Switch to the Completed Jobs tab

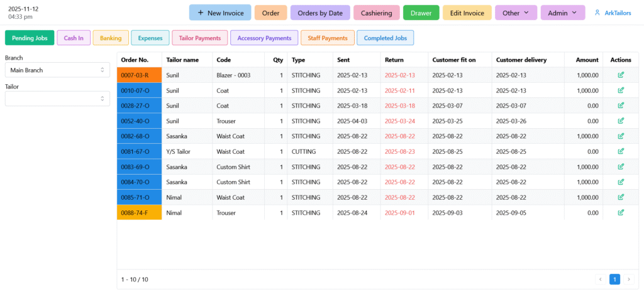coord(385,38)
